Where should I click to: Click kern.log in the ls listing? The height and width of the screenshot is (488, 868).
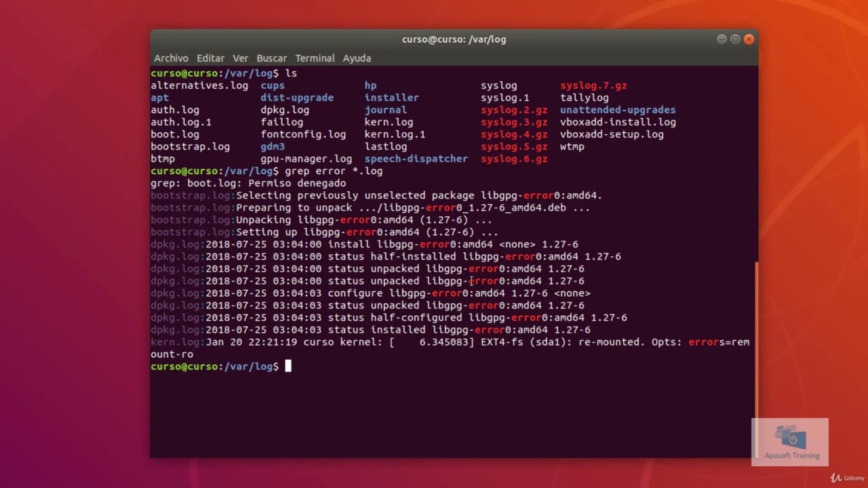389,122
